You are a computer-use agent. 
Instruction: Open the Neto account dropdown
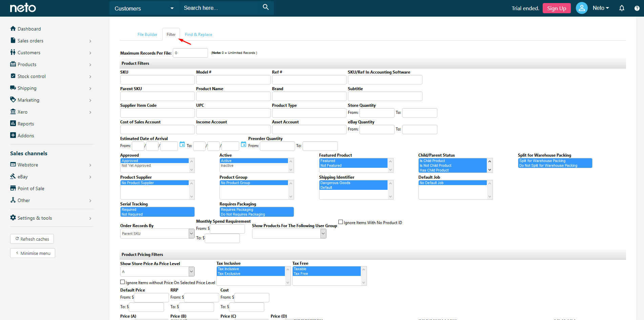601,8
